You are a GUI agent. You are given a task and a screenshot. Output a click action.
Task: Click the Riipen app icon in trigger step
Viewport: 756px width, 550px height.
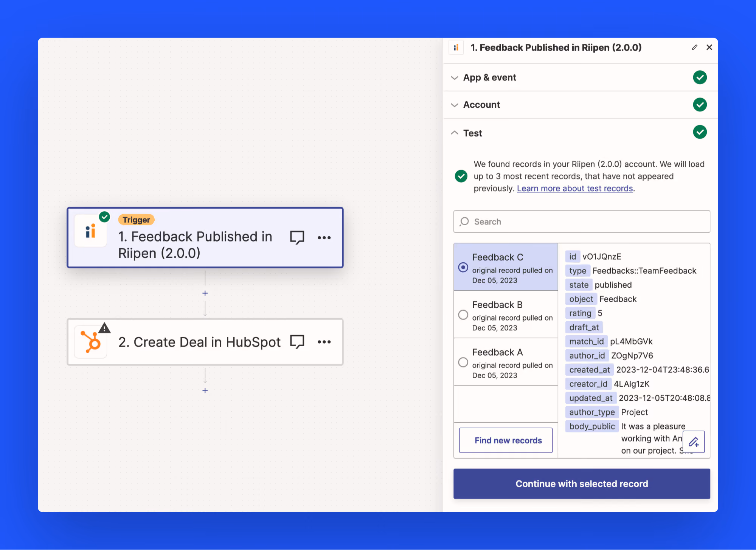click(90, 231)
